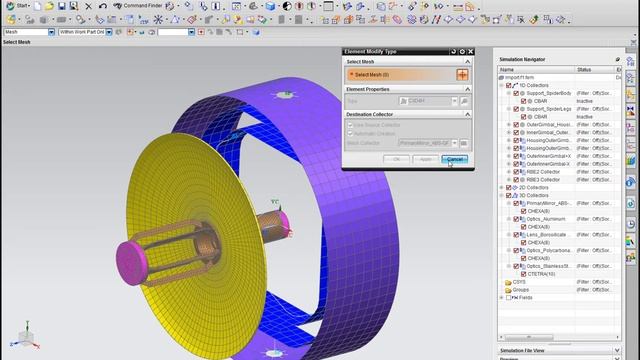The height and width of the screenshot is (360, 640).
Task: Select the RBE3 Collector tree item
Action: (x=543, y=180)
